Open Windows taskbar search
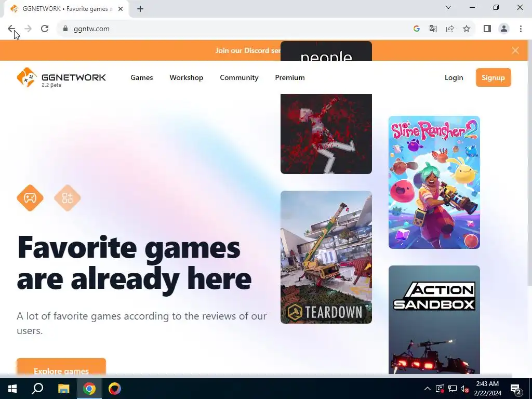Screen dimensions: 532x399 coord(37,389)
